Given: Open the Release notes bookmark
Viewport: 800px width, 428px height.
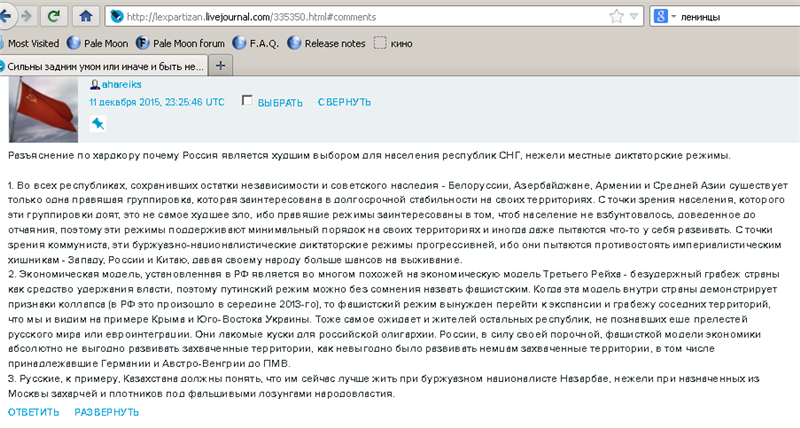Looking at the screenshot, I should [x=327, y=43].
